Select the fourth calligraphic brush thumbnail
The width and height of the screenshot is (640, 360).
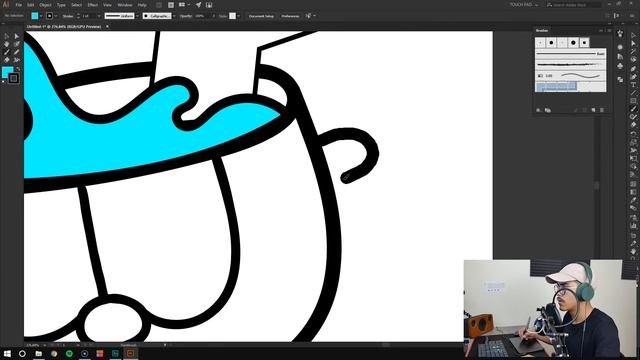point(573,42)
